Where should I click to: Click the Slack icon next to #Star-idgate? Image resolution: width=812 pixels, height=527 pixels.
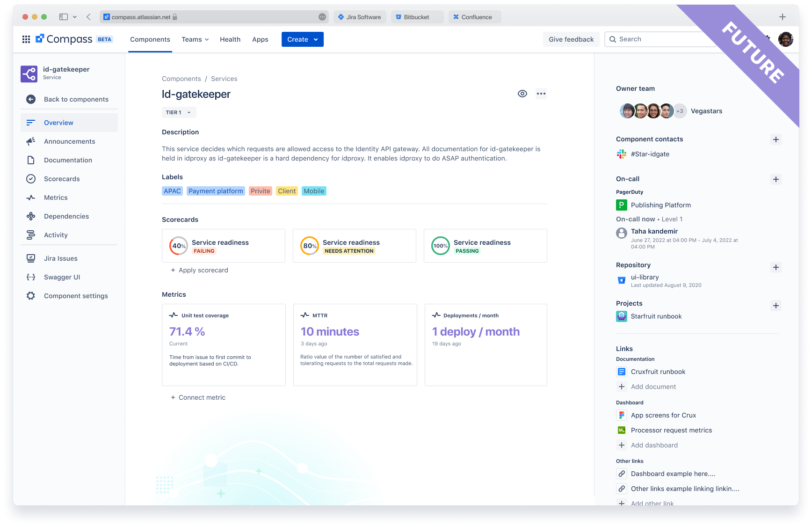(x=622, y=154)
